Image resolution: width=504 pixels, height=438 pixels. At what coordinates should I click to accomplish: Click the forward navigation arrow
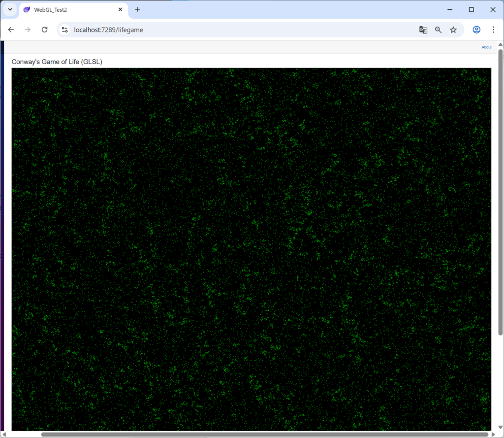pyautogui.click(x=28, y=30)
